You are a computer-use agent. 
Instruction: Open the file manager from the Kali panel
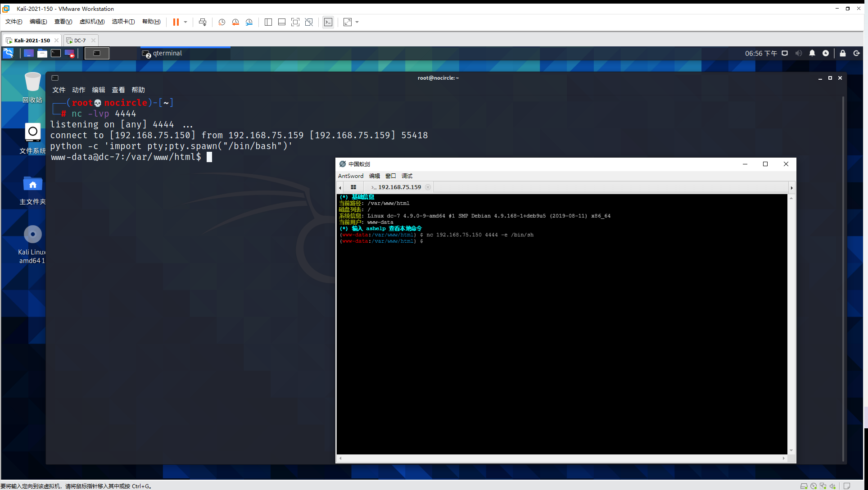point(42,53)
